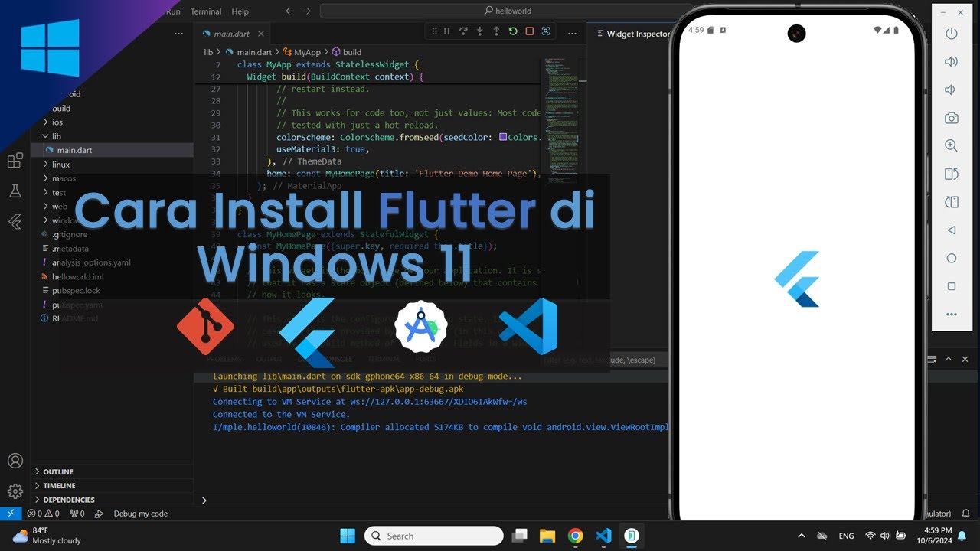This screenshot has width=980, height=551.
Task: Hot reload with the green restart icon
Action: click(512, 31)
